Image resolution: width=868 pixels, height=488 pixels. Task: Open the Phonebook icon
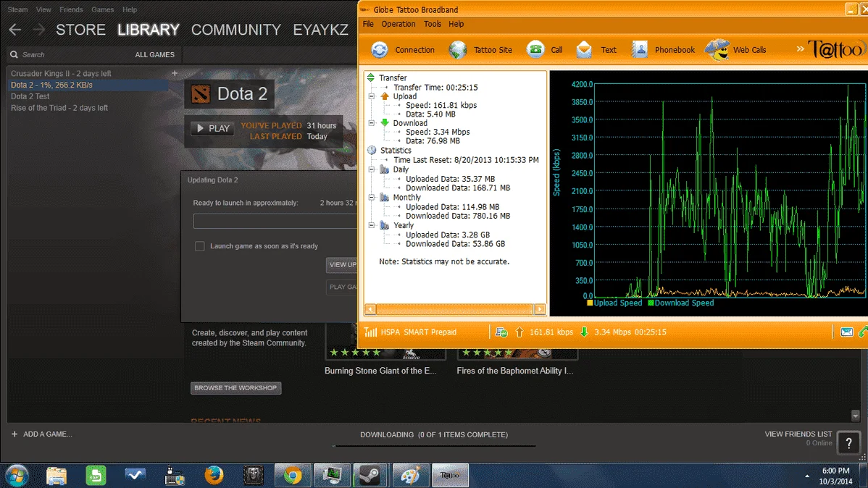tap(640, 50)
